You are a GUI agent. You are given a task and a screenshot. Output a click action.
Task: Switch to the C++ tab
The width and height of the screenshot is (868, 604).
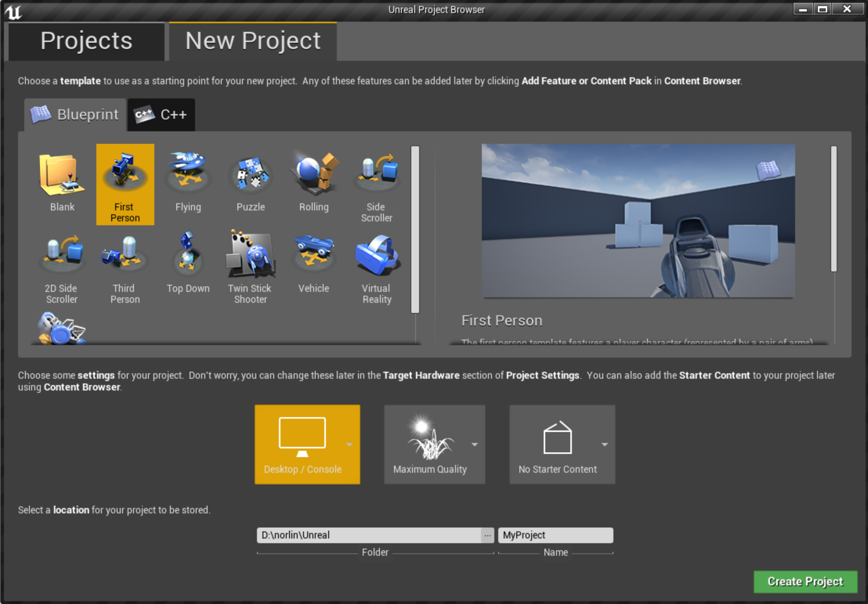(x=161, y=114)
